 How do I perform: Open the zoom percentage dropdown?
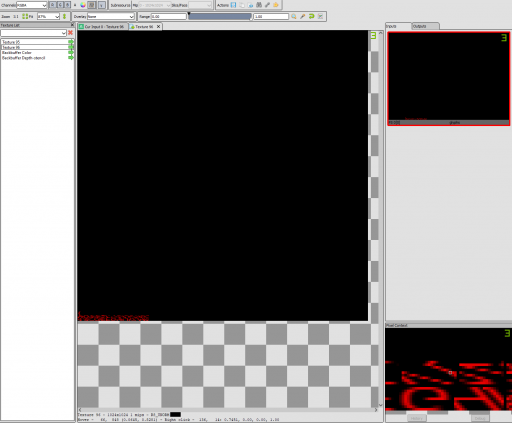click(x=48, y=16)
